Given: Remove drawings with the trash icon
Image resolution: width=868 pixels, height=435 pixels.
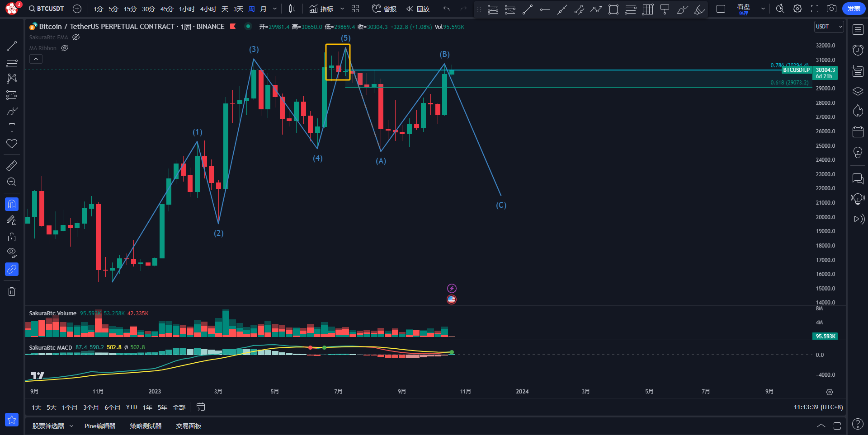Looking at the screenshot, I should tap(12, 291).
